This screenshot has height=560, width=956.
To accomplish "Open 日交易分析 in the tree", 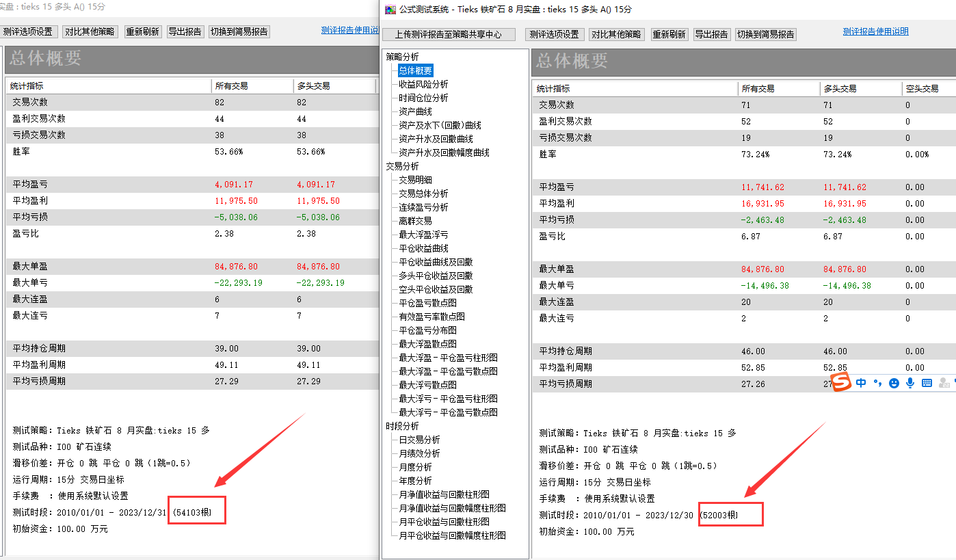I will tap(420, 440).
